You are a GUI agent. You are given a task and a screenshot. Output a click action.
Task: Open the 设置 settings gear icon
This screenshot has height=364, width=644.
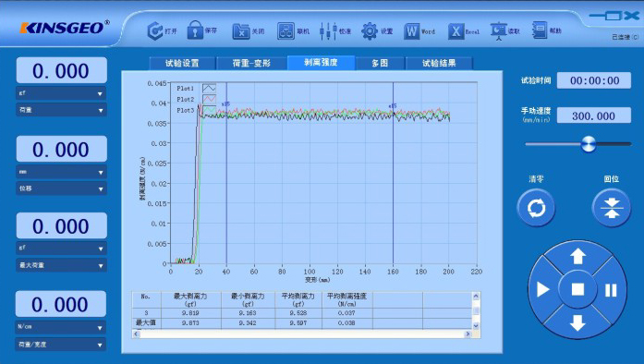point(370,31)
